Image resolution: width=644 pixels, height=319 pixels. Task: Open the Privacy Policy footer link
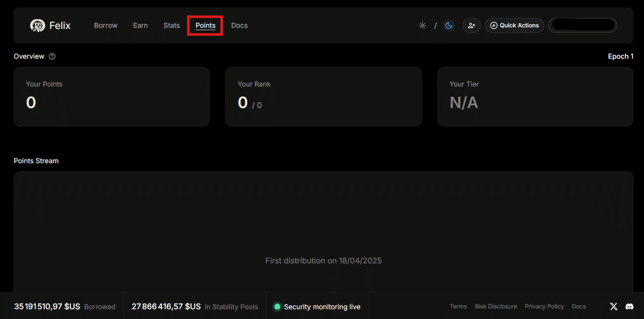tap(544, 306)
